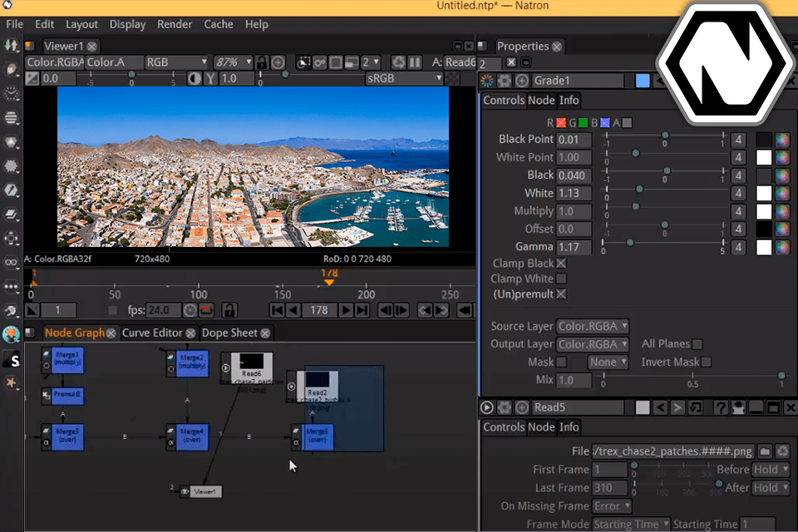Open the Time nodes clock icon
This screenshot has height=532, width=798.
(11, 94)
